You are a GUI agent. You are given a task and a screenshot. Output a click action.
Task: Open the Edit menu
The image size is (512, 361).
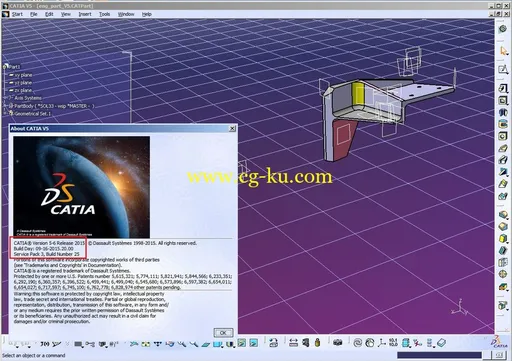click(49, 14)
